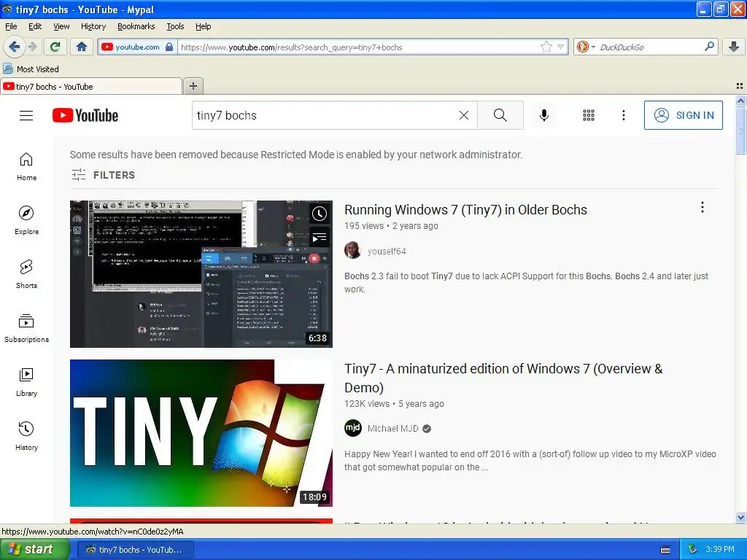Click in the browser address bar
Image resolution: width=747 pixels, height=560 pixels.
coord(357,47)
